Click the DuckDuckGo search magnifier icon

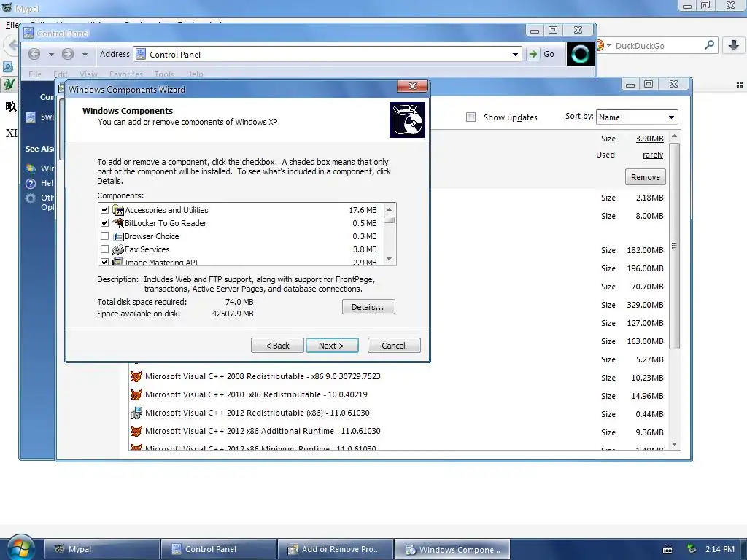tap(709, 45)
